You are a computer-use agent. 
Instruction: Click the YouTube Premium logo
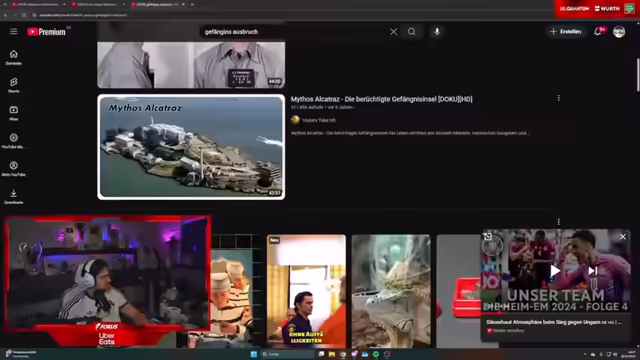pyautogui.click(x=47, y=32)
